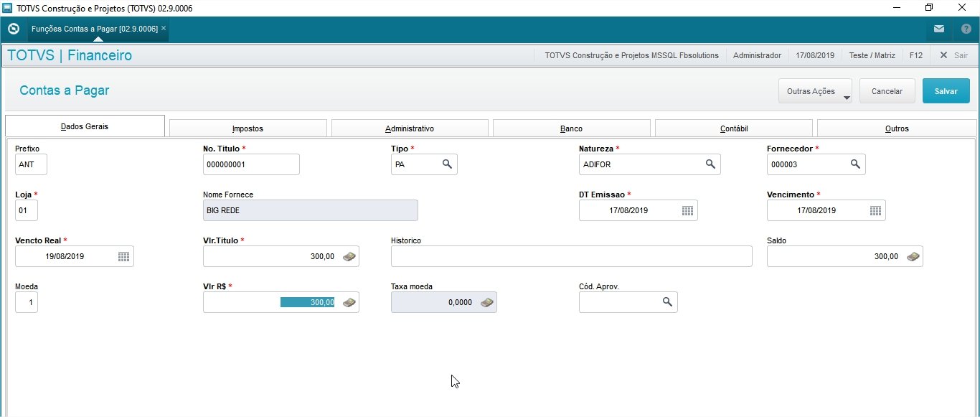
Task: Open the Cód. Aprov. lookup magnifier
Action: (x=667, y=302)
